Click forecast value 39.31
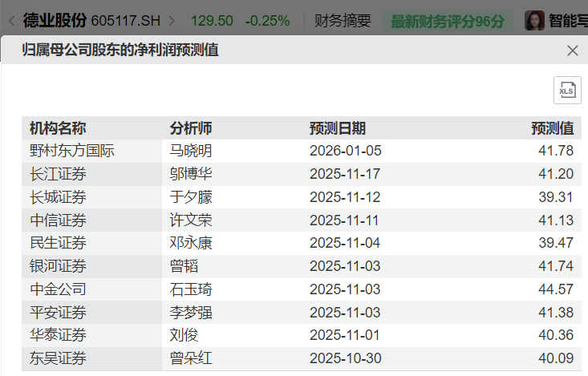Screen dimensions: 588x376 coord(556,197)
